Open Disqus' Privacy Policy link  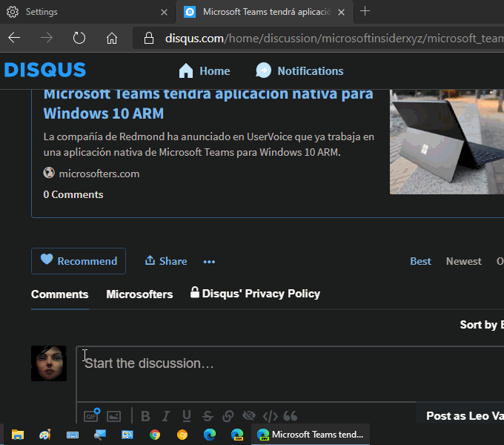point(255,293)
